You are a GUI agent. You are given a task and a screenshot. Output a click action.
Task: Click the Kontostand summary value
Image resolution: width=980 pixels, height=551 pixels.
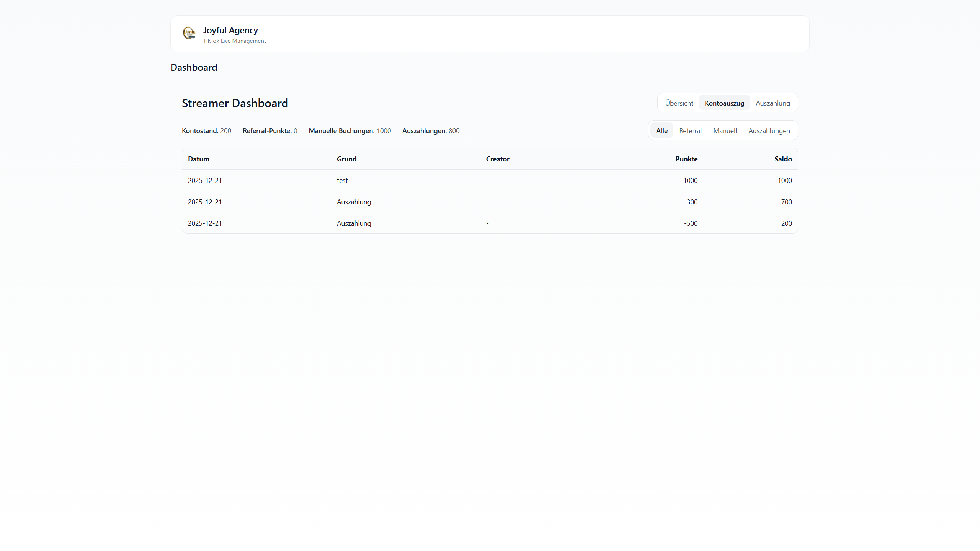tap(225, 130)
